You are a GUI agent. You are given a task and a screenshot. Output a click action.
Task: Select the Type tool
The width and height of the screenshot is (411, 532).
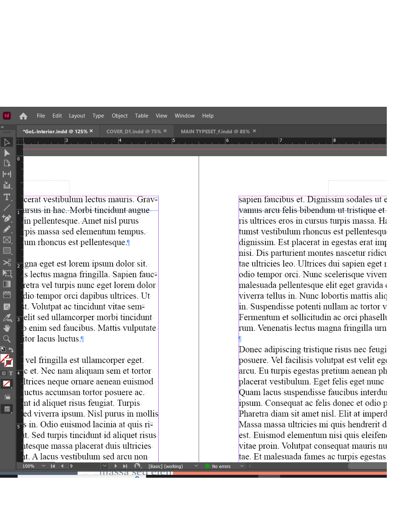point(7,197)
